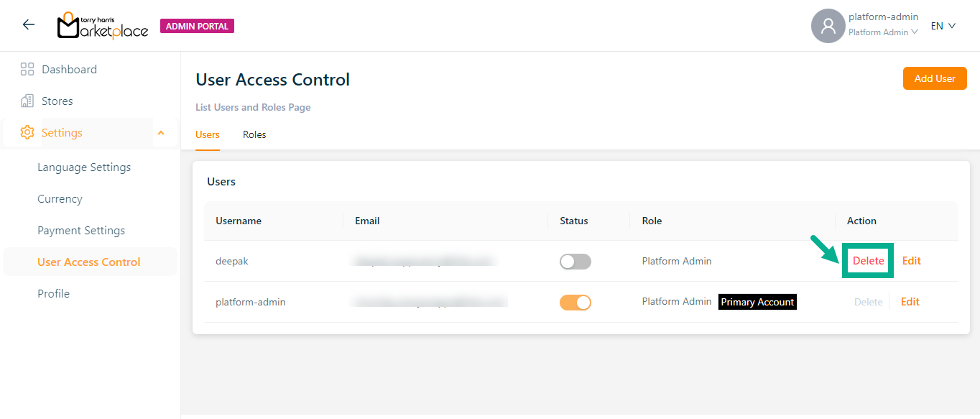This screenshot has height=419, width=980.
Task: Click the Torry Harris Marketplace logo
Action: click(103, 26)
